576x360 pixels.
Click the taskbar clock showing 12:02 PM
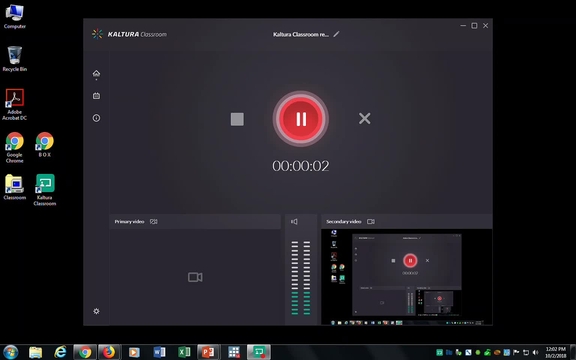[555, 352]
